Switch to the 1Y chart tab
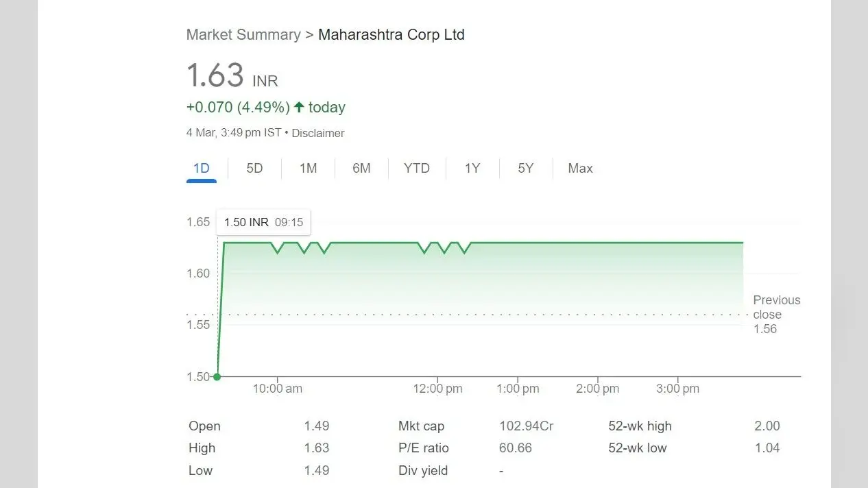This screenshot has width=868, height=488. pyautogui.click(x=472, y=169)
